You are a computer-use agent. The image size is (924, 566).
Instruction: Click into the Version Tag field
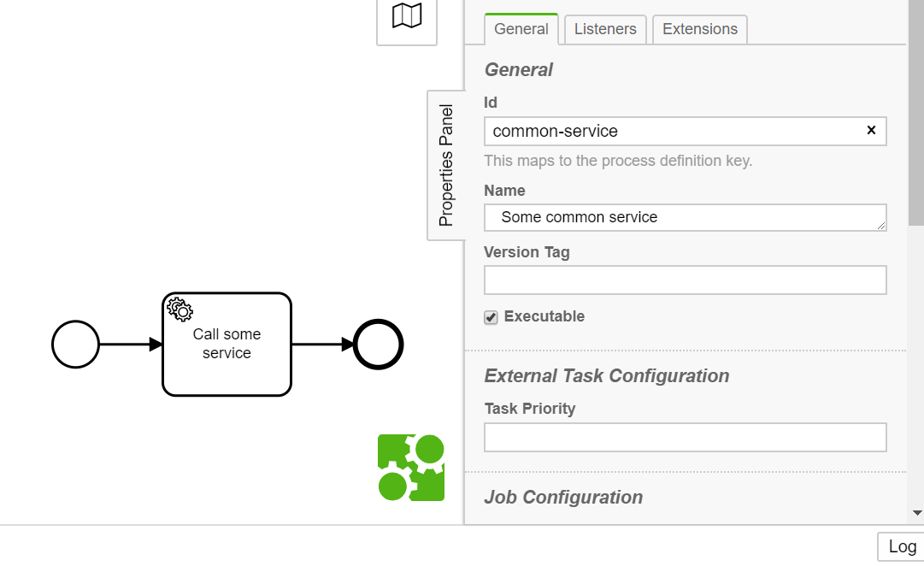685,280
